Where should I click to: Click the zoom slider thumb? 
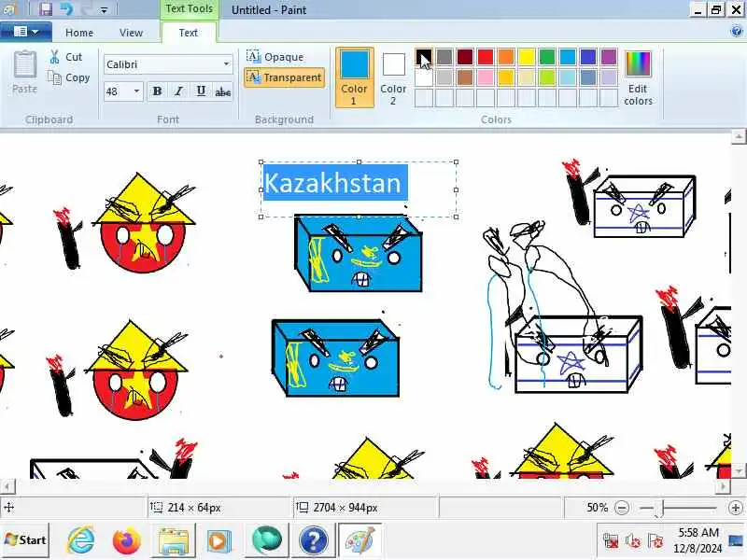tap(659, 508)
